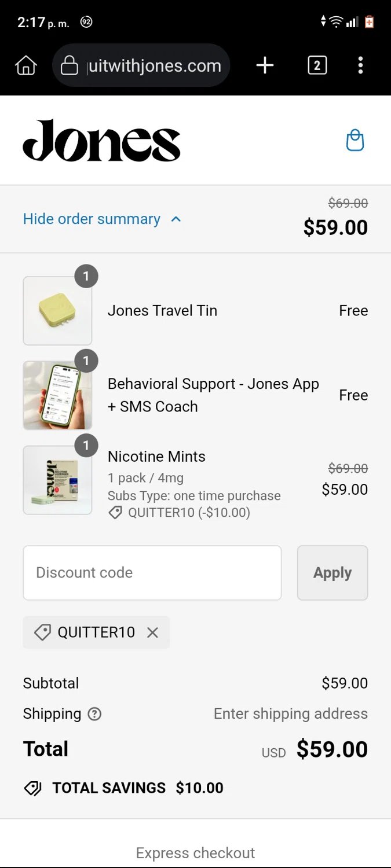Open the tab switcher showing 2 tabs
Screen dimensions: 391x868
[x=317, y=65]
